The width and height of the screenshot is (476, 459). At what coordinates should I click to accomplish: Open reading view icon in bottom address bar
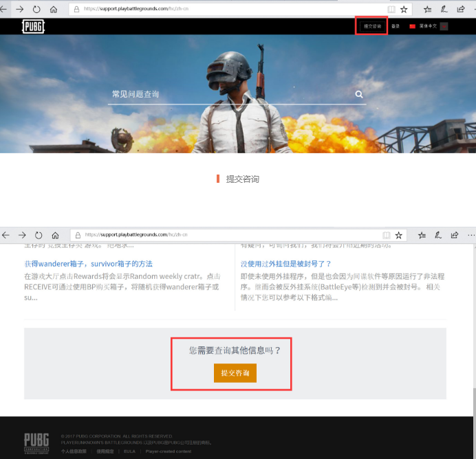pos(386,235)
